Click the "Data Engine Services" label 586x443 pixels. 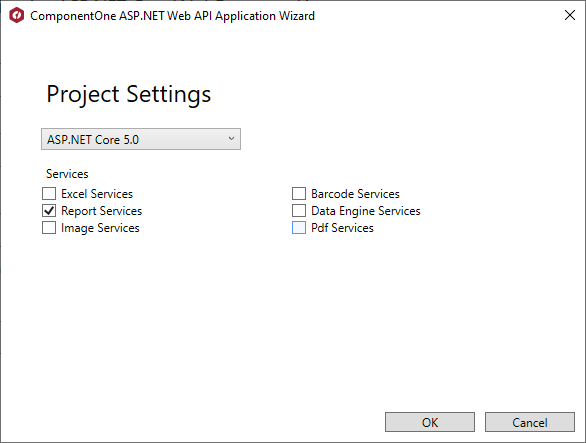pyautogui.click(x=366, y=211)
